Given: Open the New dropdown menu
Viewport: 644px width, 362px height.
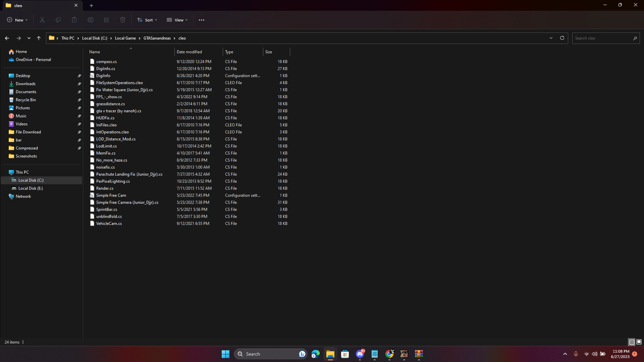Looking at the screenshot, I should click(x=17, y=20).
